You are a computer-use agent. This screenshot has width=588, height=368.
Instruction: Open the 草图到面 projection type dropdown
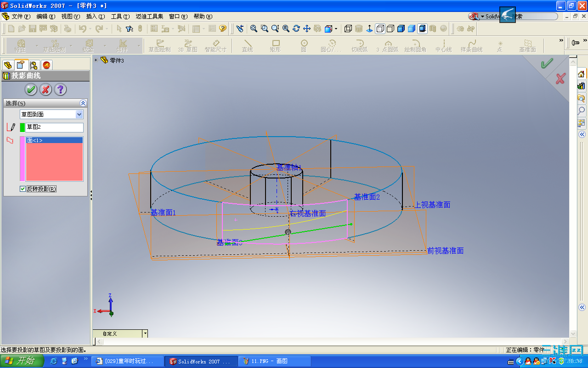click(79, 114)
